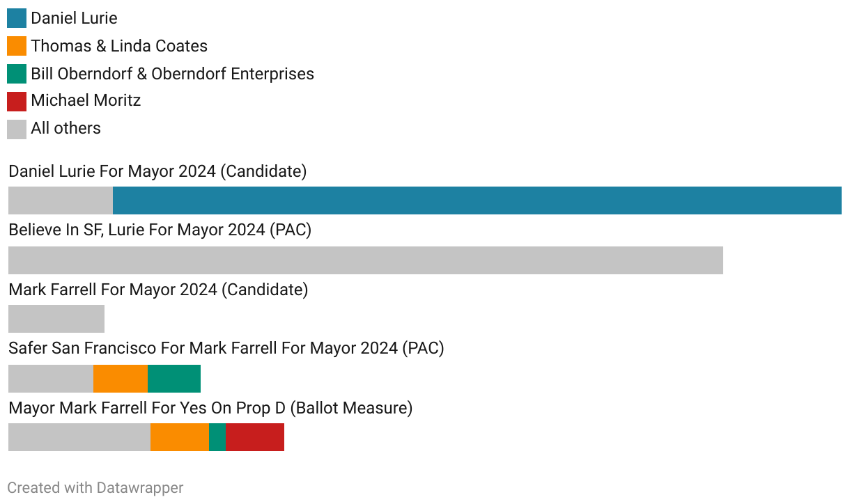Click the Mark Farrell candidate gray bar

tap(56, 319)
